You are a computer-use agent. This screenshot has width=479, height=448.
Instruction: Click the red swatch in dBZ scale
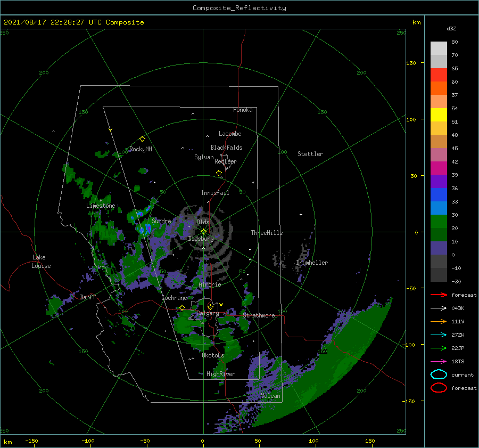click(439, 75)
